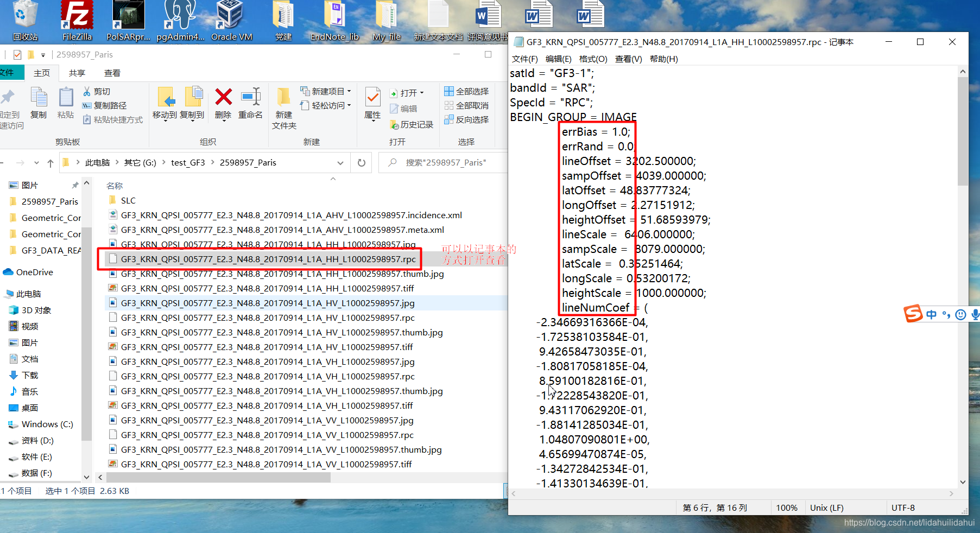Open the address bar history dropdown

pyautogui.click(x=340, y=163)
